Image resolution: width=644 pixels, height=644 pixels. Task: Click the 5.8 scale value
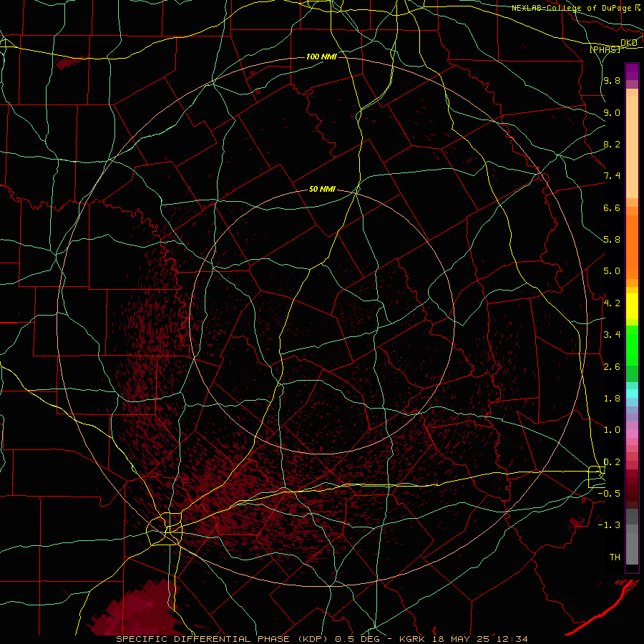pos(612,240)
